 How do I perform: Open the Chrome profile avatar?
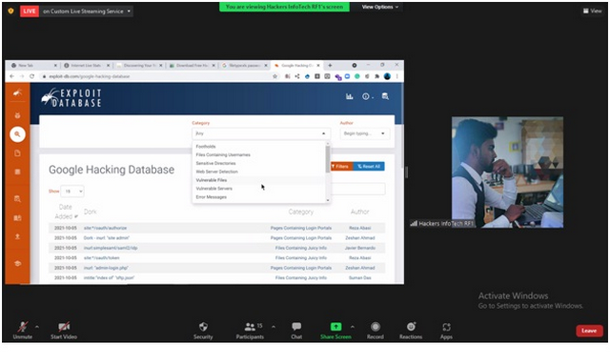pos(387,76)
